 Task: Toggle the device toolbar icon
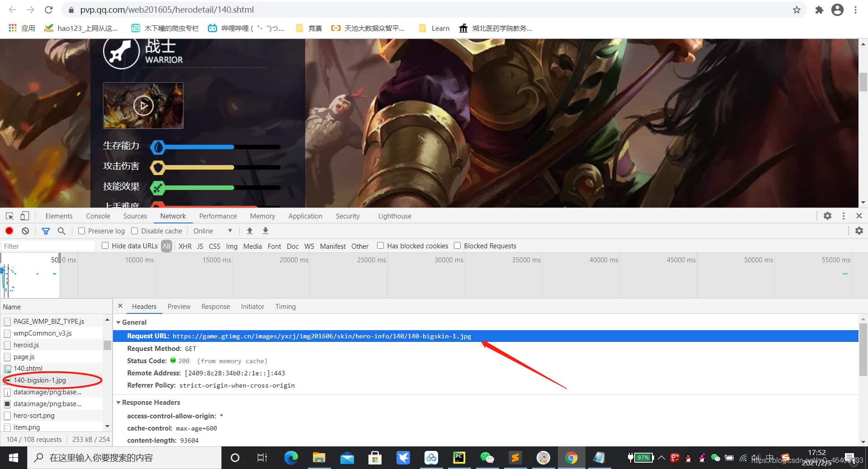click(24, 216)
